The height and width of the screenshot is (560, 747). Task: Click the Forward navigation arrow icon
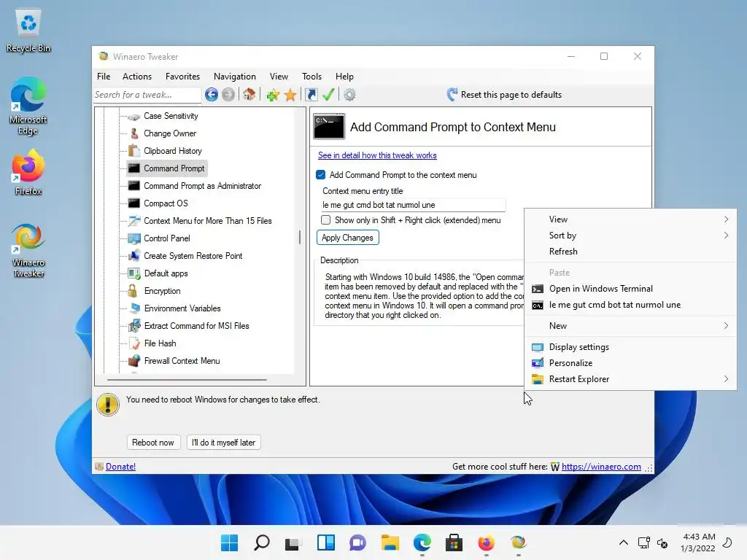coord(228,95)
